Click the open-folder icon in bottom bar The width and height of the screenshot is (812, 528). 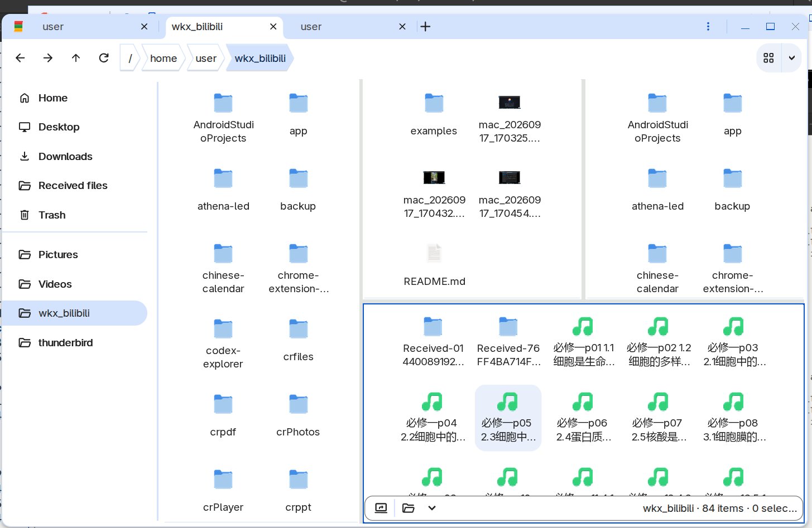pyautogui.click(x=409, y=508)
